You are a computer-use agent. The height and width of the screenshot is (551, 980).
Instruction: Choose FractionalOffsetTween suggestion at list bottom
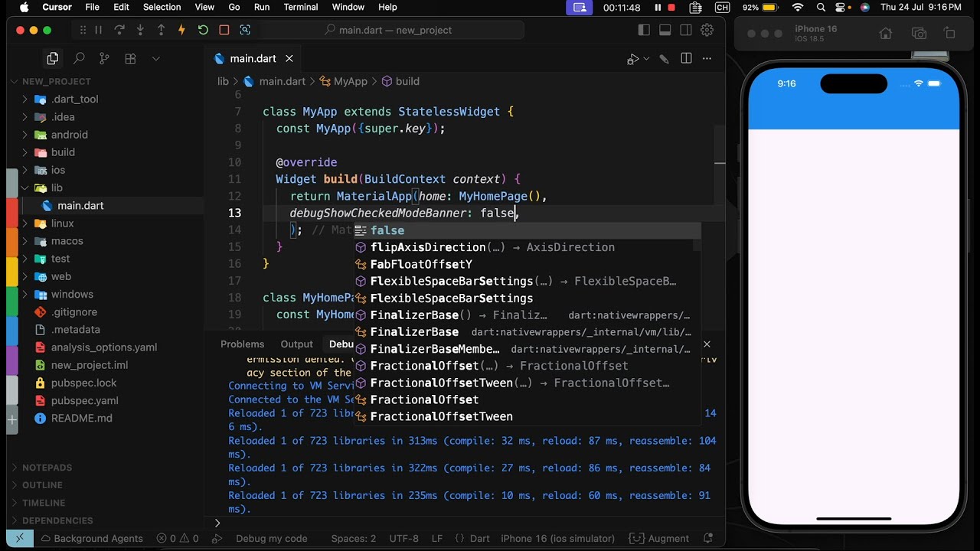[x=527, y=417]
